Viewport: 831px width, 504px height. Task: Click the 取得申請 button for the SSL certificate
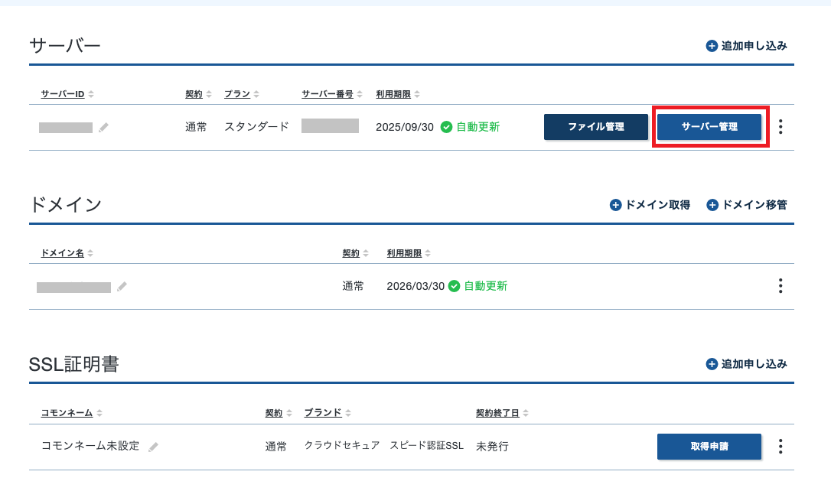pos(709,446)
